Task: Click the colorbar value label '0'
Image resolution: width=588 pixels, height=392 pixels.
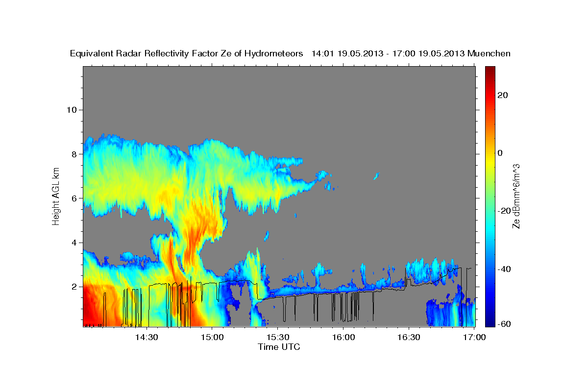Action: click(500, 153)
